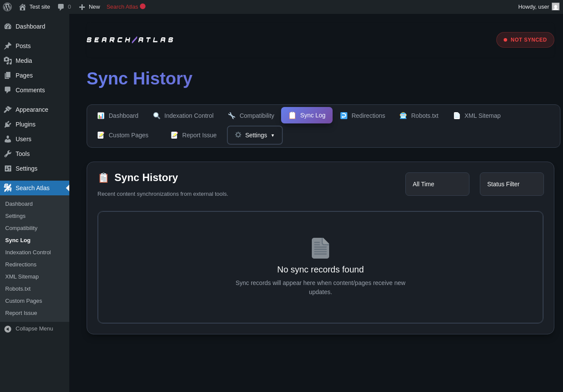Click the WordPress logo icon
Screen dimensions: 563x392
[x=7, y=7]
